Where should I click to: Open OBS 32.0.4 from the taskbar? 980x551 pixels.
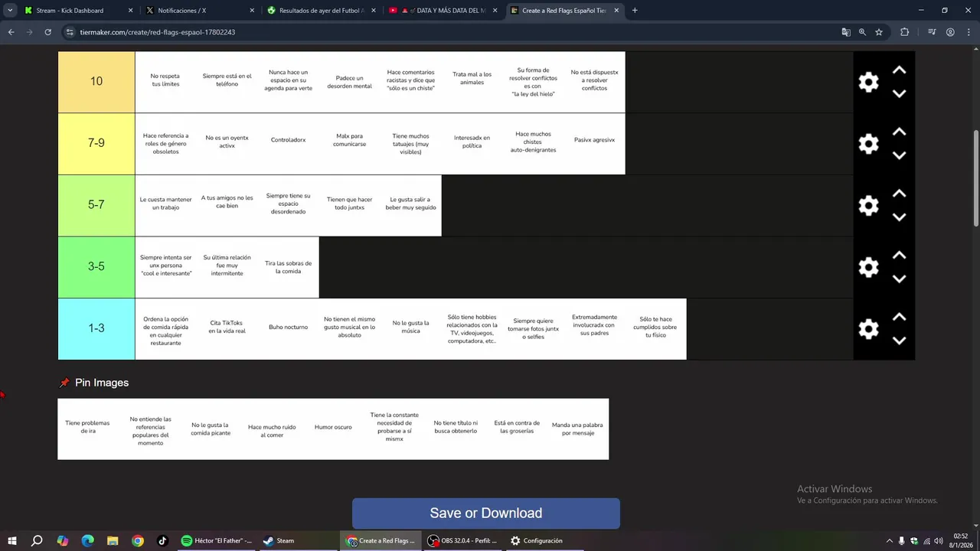tap(463, 541)
